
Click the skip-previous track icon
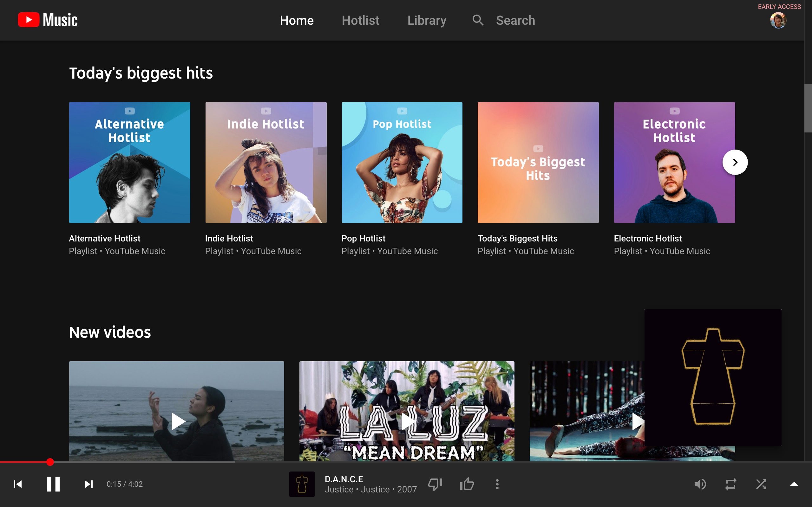[x=17, y=484]
